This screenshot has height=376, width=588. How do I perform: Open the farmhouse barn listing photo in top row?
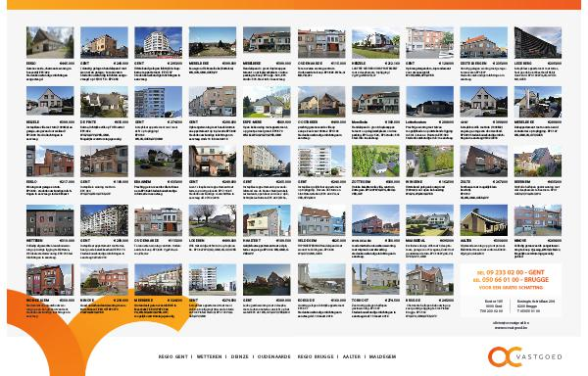50,42
